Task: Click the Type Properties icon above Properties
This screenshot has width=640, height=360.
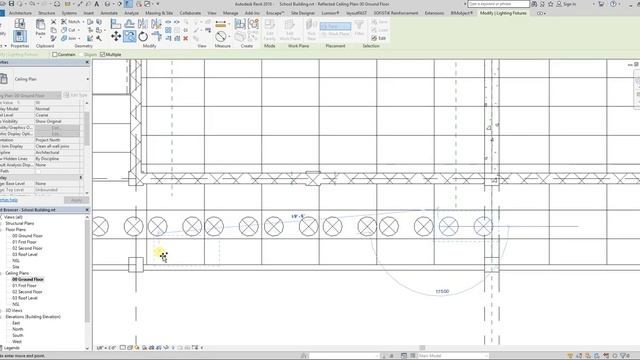Action: pyautogui.click(x=20, y=23)
